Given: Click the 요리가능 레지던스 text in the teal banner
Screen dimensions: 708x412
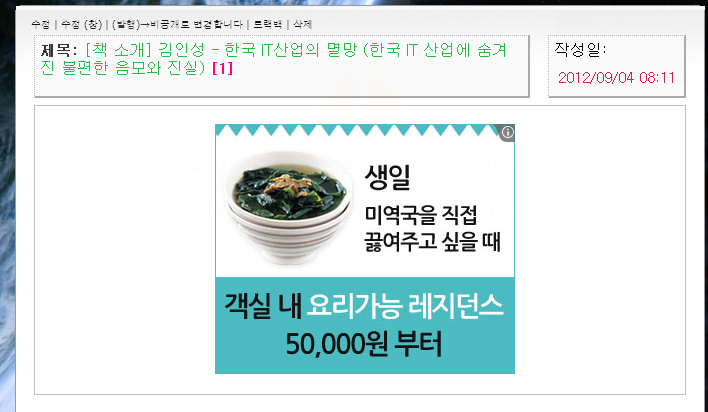Looking at the screenshot, I should click(x=405, y=306).
